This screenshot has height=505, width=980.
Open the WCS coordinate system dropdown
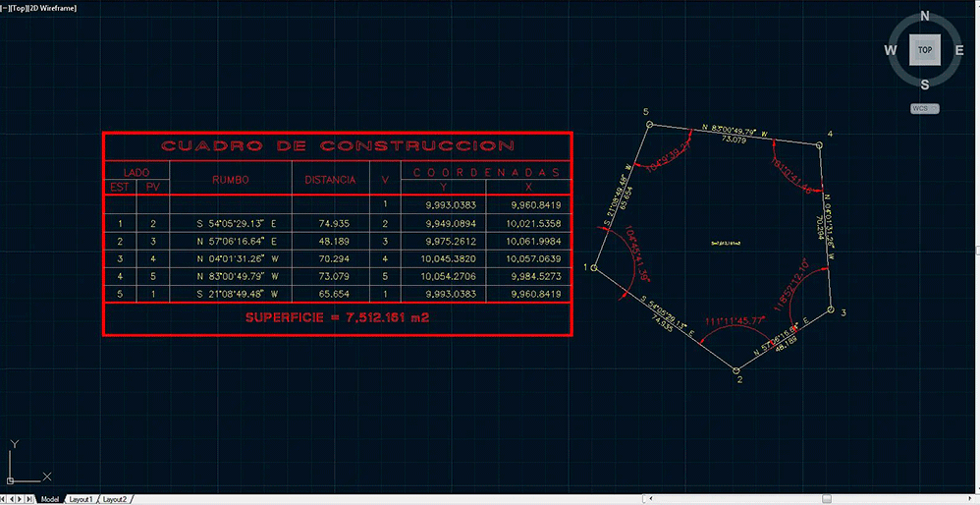pos(924,108)
